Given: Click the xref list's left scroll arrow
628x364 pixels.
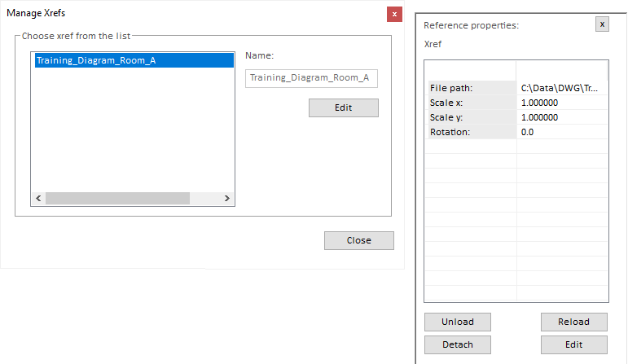Looking at the screenshot, I should [x=37, y=199].
